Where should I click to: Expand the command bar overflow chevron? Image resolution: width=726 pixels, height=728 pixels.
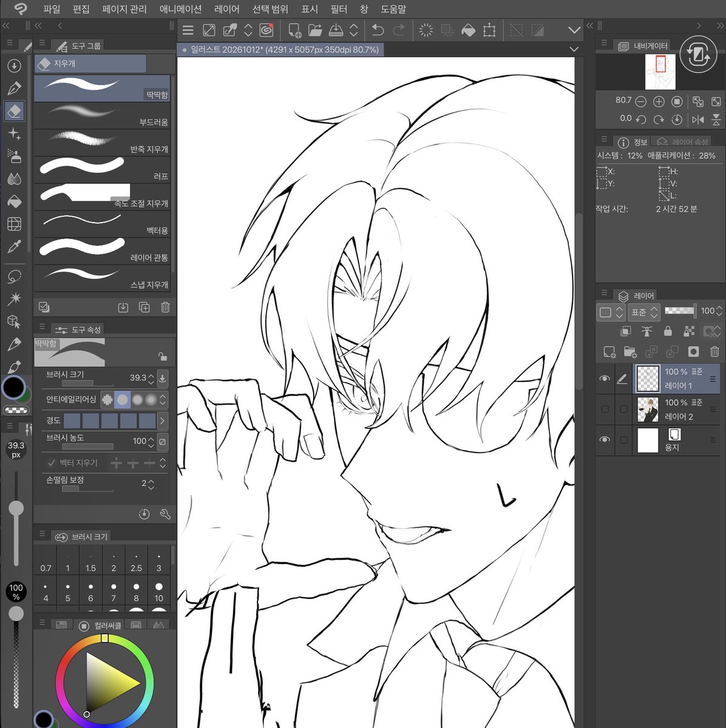(x=574, y=30)
